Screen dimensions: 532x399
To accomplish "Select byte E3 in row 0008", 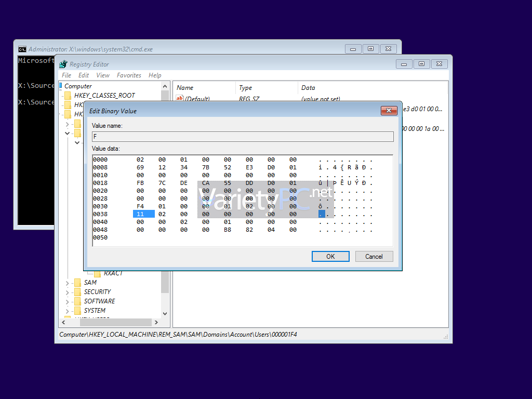I will point(249,167).
